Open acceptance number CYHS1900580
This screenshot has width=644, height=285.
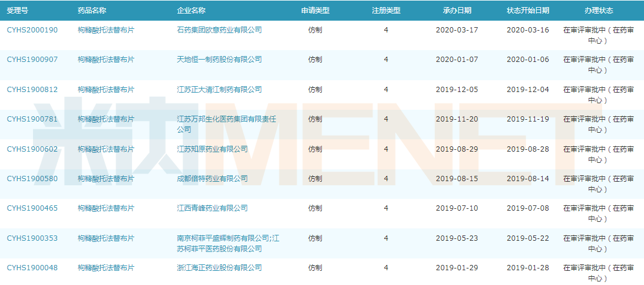click(32, 179)
